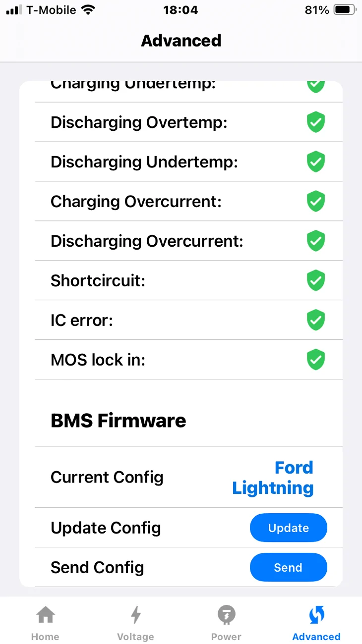Tap Shortcircuit status shield icon
Image resolution: width=362 pixels, height=644 pixels.
tap(316, 281)
